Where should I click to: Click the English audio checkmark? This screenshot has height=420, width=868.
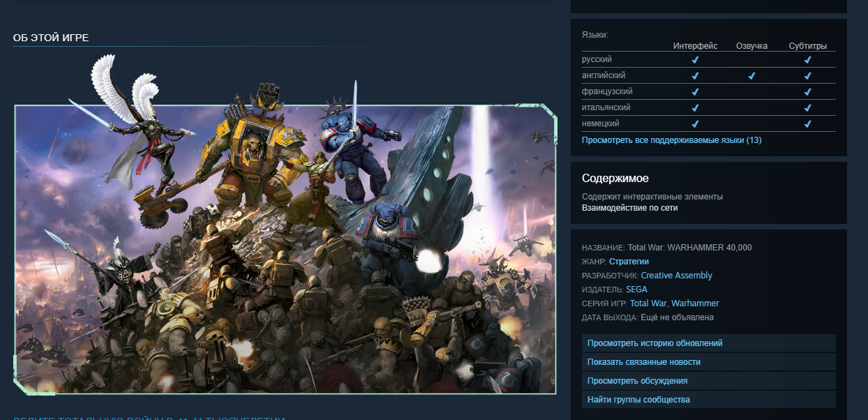point(751,76)
